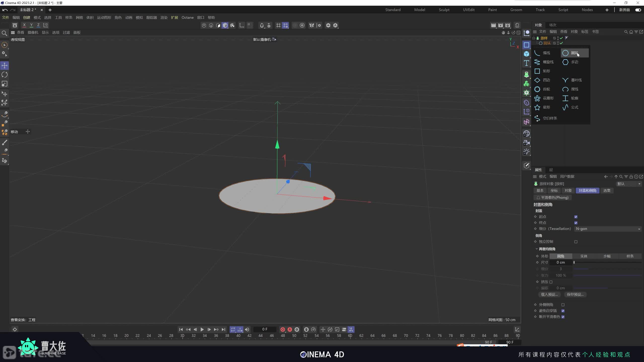This screenshot has width=644, height=362.
Task: Click the record keyframe button
Action: coord(283,330)
